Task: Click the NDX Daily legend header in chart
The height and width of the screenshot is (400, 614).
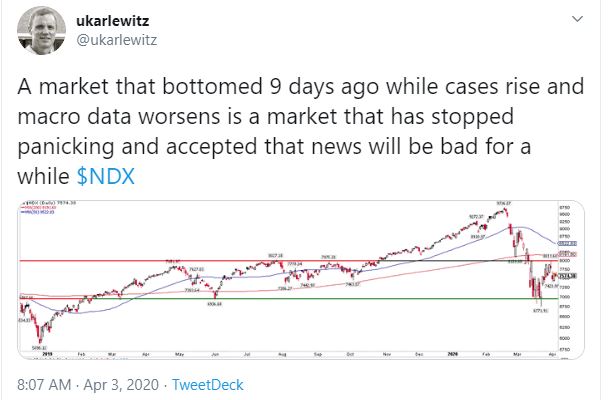Action: tap(49, 203)
